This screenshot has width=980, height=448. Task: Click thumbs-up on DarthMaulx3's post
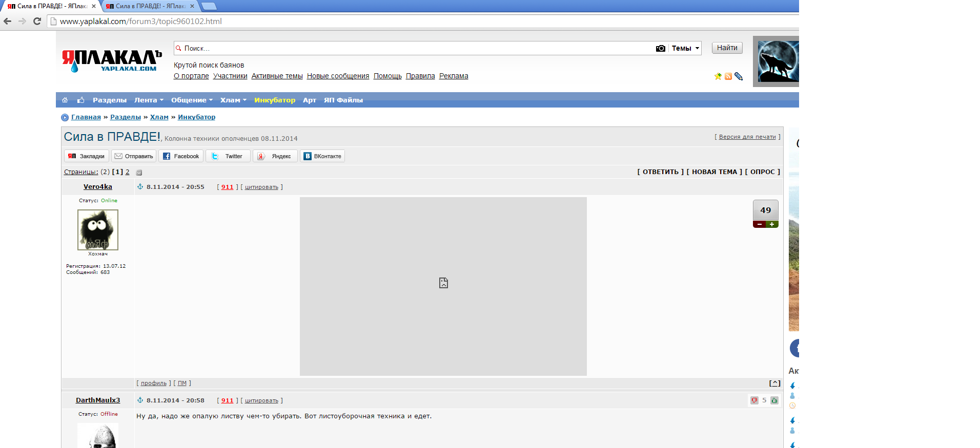click(774, 400)
